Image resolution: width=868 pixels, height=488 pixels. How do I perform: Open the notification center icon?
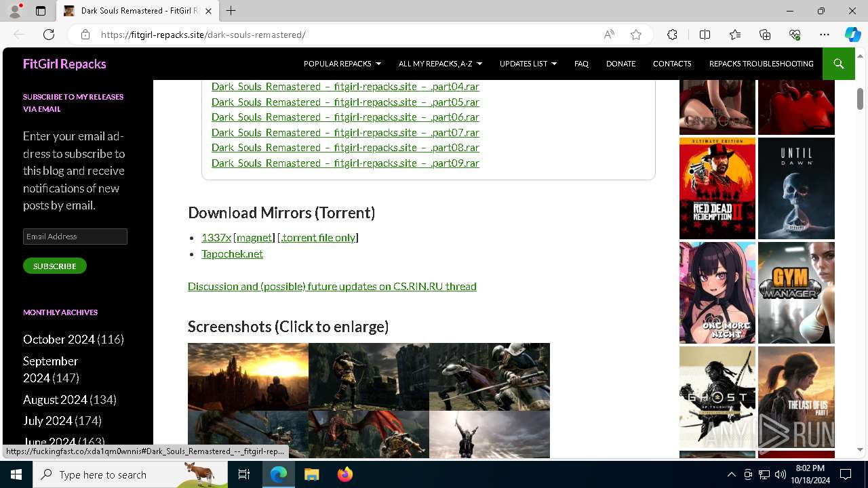846,474
